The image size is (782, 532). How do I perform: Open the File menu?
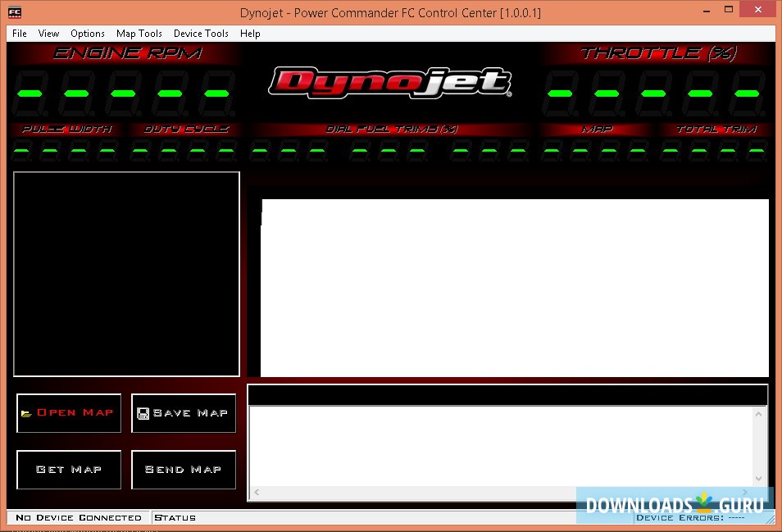[20, 34]
